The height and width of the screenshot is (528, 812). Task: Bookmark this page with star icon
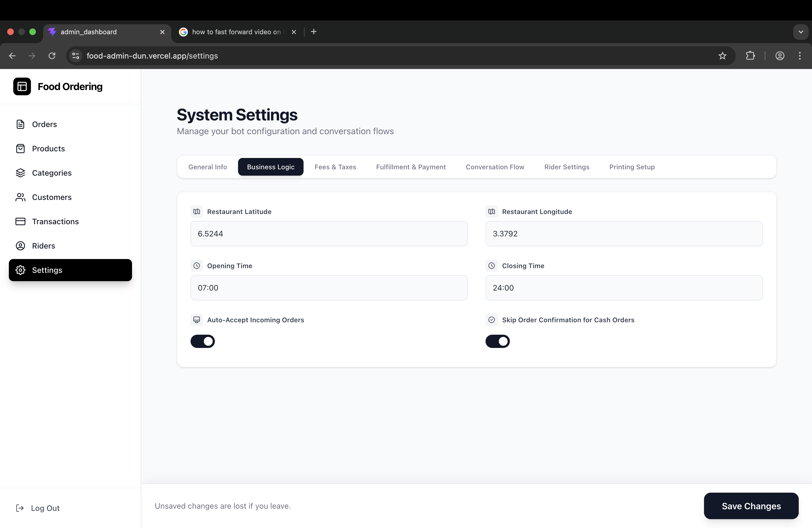[722, 56]
